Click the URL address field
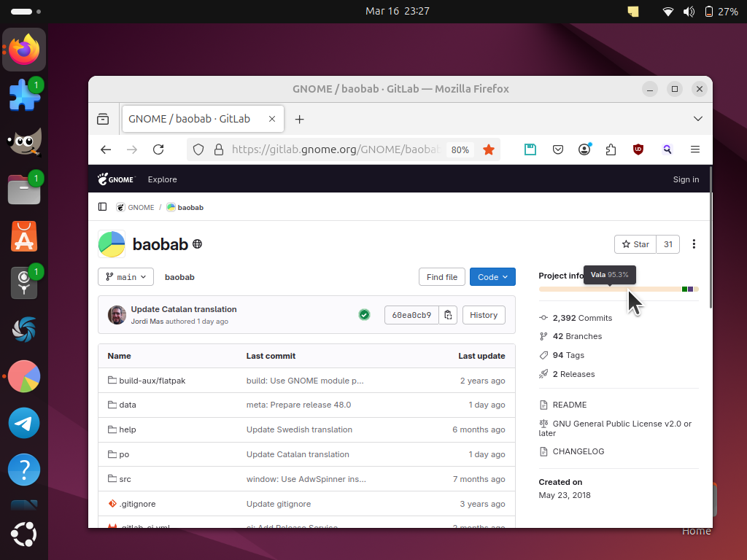This screenshot has height=560, width=747. (336, 149)
